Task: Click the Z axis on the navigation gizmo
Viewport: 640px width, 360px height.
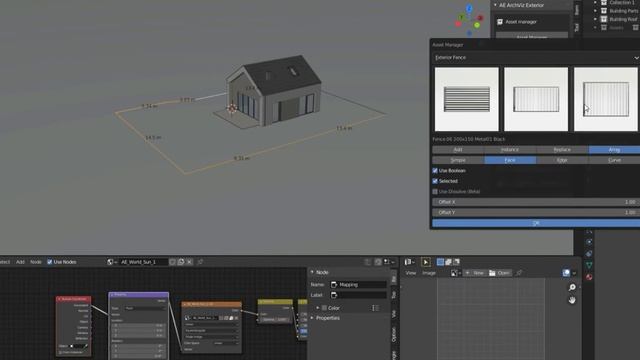Action: (469, 8)
